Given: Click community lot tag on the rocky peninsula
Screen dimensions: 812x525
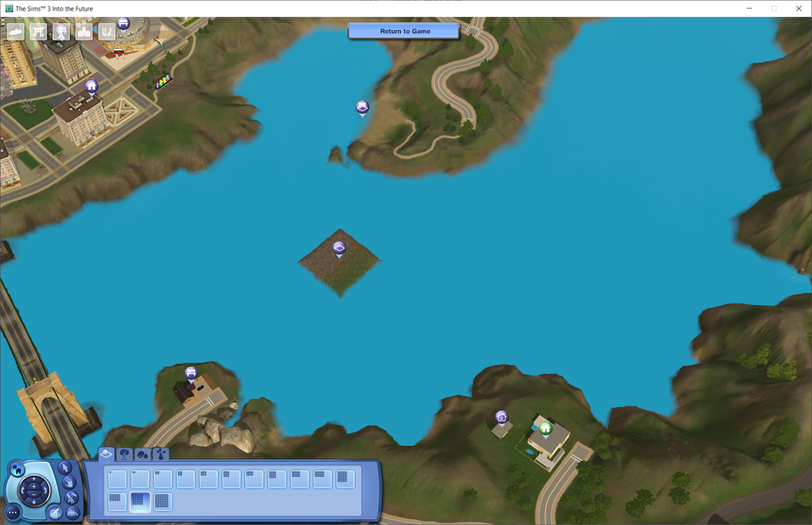Looking at the screenshot, I should point(362,108).
